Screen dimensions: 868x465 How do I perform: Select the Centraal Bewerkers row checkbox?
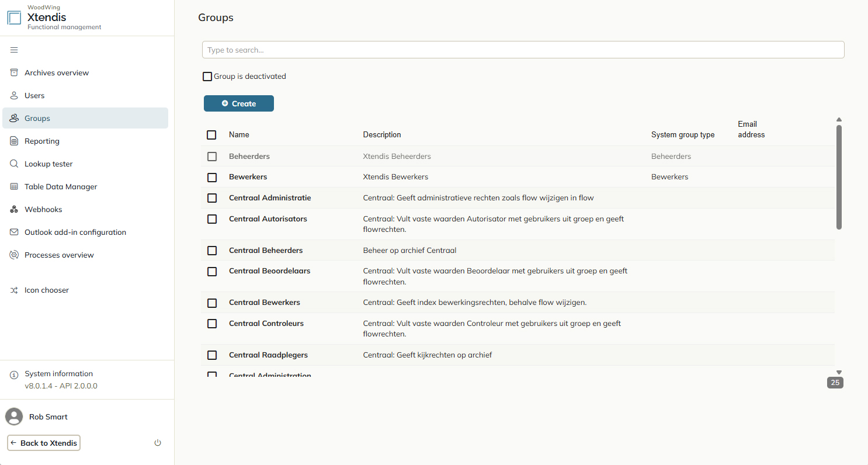point(212,303)
